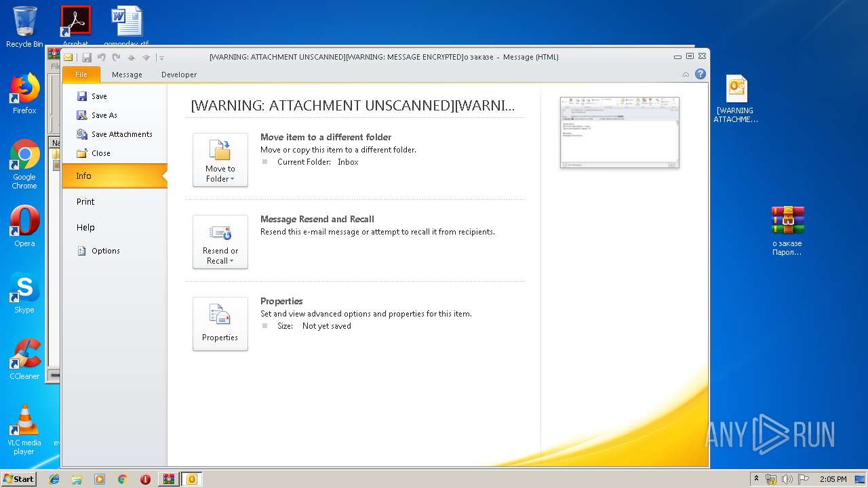The image size is (868, 488).
Task: Choose Save in Backstage menu
Action: click(92, 96)
